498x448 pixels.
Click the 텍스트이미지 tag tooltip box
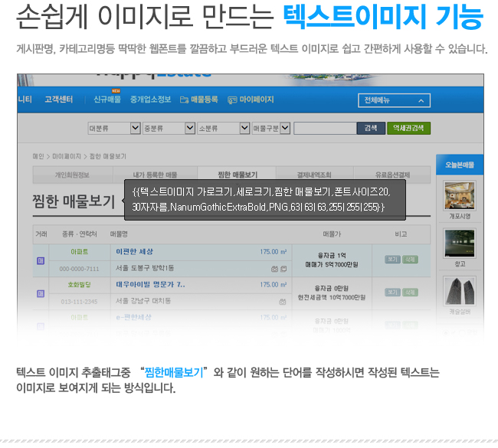265,200
